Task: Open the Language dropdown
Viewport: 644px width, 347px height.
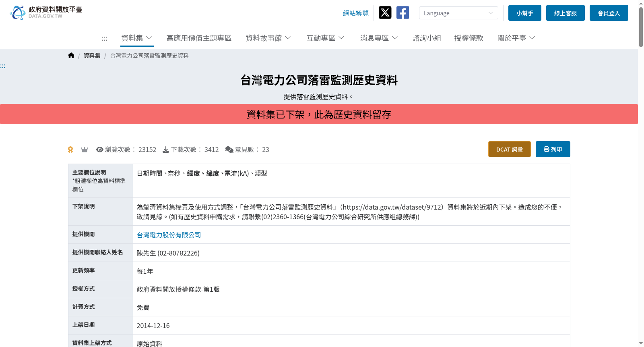Action: (458, 13)
